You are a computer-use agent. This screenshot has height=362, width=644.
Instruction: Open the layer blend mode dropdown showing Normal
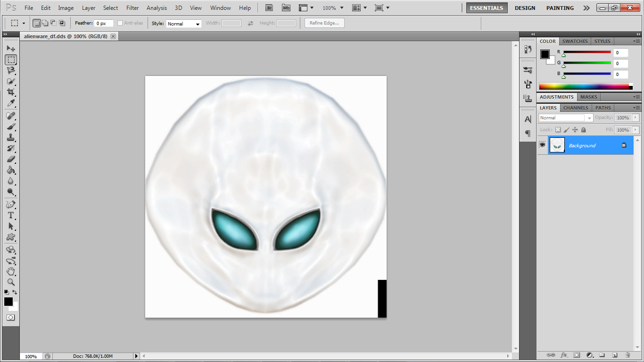566,118
